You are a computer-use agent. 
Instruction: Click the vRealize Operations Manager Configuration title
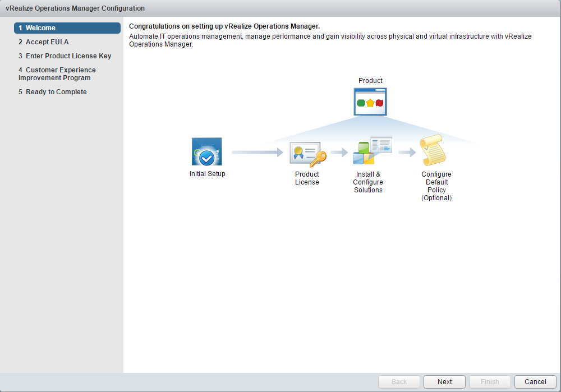(75, 8)
